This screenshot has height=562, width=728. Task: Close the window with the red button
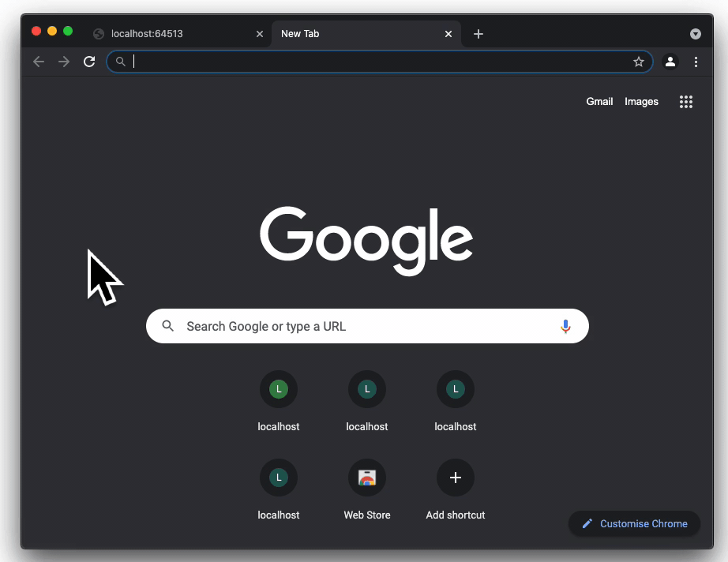36,31
